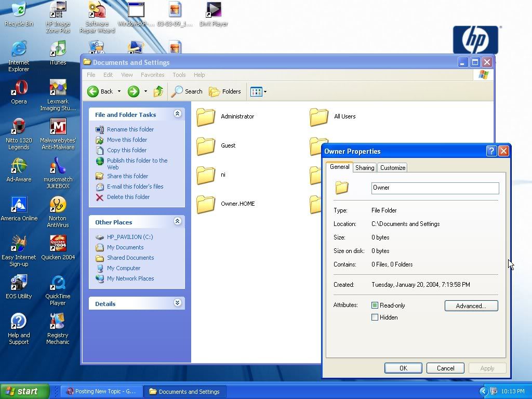Open Nitto 1320 Legends game icon
This screenshot has width=532, height=399.
point(19,134)
